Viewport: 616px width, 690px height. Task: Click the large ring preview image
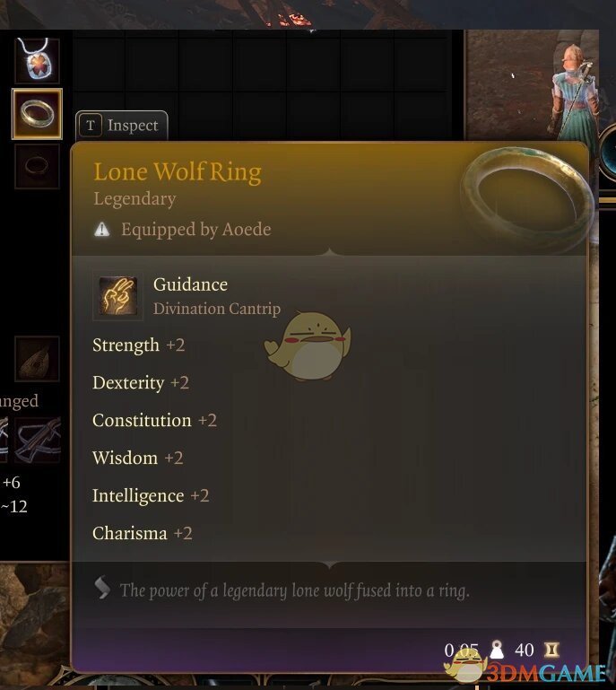click(x=526, y=199)
